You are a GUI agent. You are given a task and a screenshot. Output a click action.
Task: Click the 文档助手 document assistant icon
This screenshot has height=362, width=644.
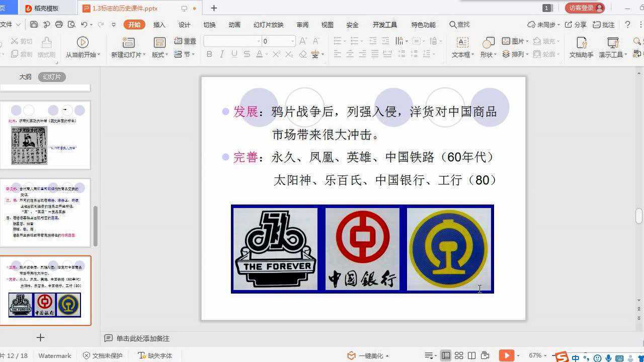[x=581, y=42]
